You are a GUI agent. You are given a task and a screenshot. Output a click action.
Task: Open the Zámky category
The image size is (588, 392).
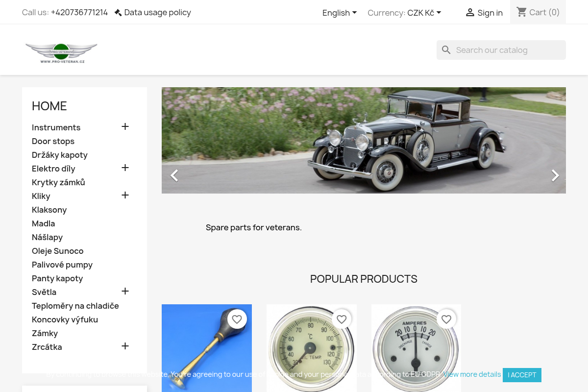(45, 333)
